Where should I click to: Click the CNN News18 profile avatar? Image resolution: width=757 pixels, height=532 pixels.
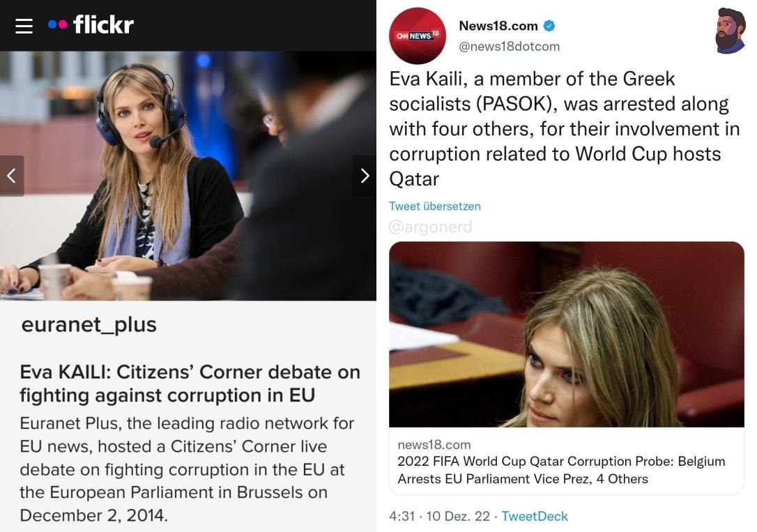point(417,36)
